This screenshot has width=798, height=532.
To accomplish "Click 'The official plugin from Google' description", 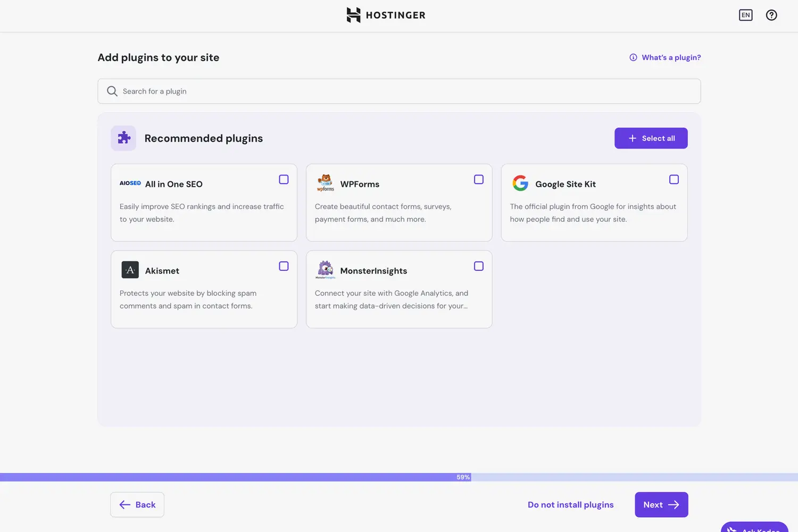I will tap(593, 213).
